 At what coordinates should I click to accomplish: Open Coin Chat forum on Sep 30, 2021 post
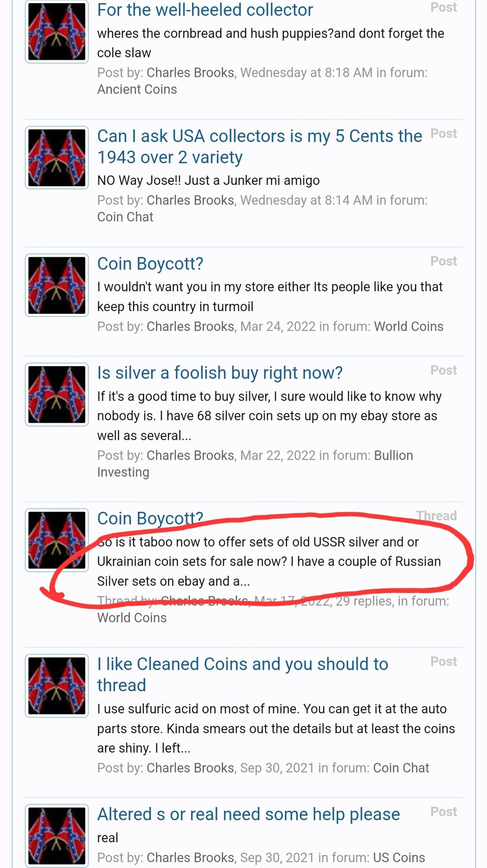coord(401,768)
